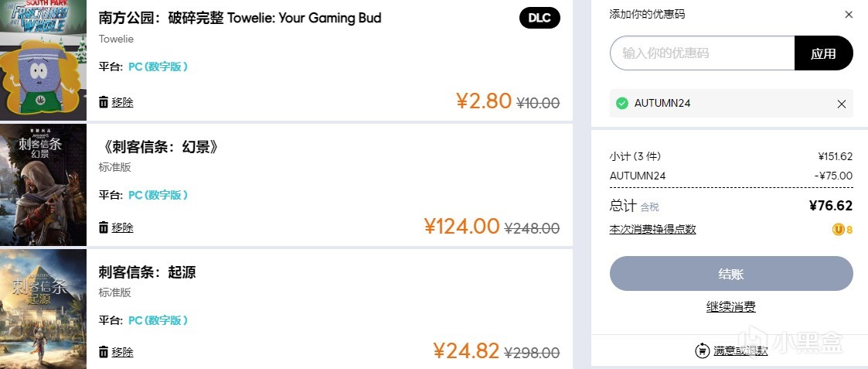Open the 刺客信条:幻景 cover image

point(43,185)
